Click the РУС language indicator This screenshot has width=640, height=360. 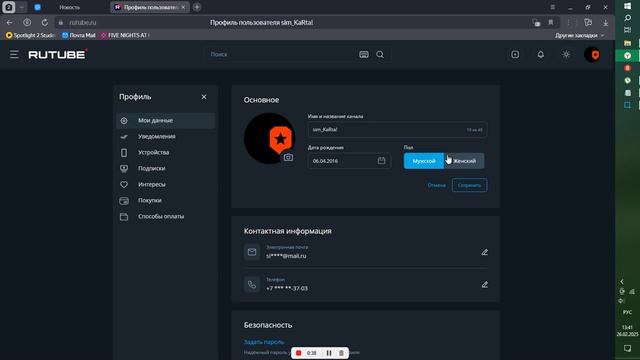click(x=627, y=312)
